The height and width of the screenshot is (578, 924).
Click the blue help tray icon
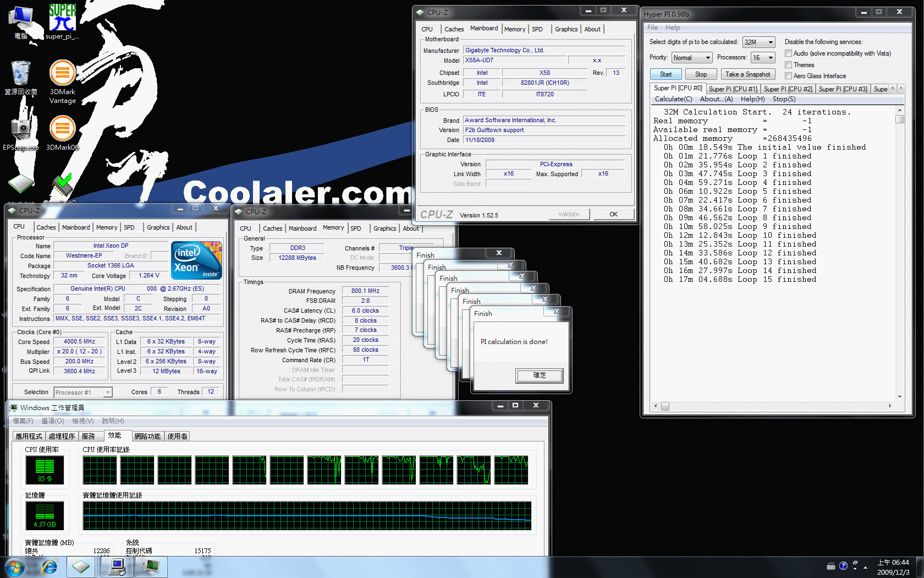tap(843, 566)
